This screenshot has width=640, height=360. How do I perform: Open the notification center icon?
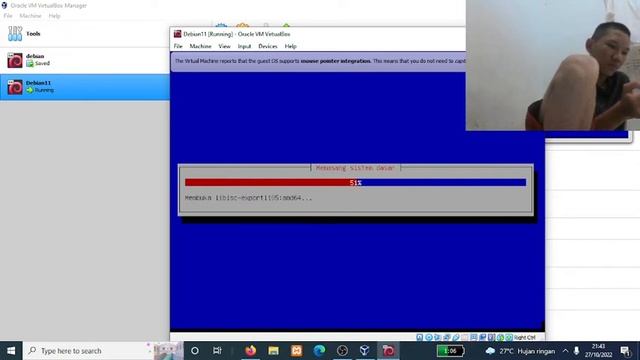coord(625,351)
